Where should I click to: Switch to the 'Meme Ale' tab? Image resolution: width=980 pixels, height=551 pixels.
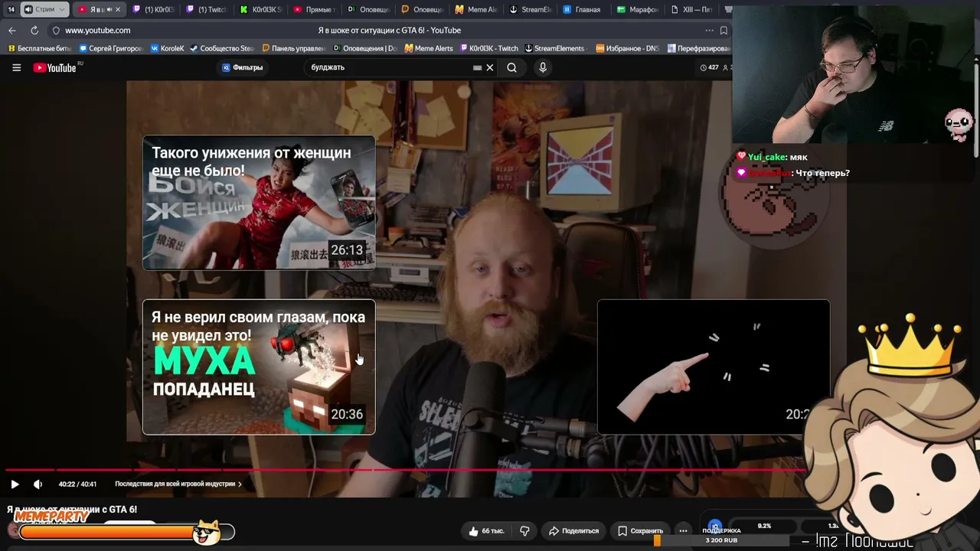point(475,9)
